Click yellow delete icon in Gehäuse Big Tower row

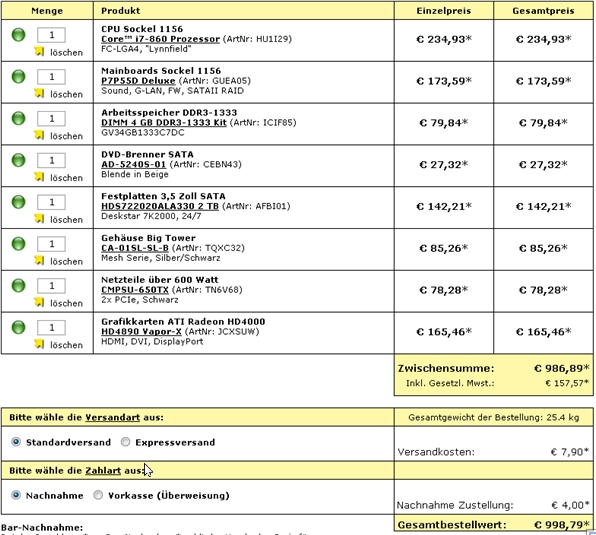(x=39, y=260)
